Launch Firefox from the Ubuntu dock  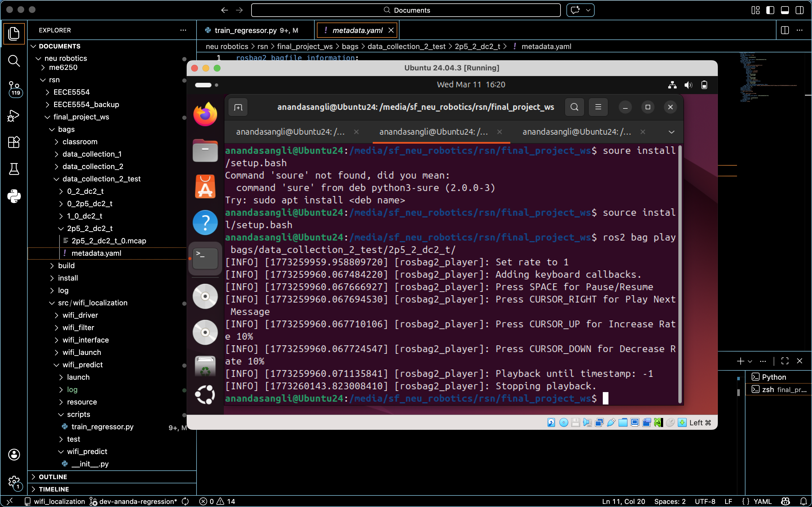[205, 114]
